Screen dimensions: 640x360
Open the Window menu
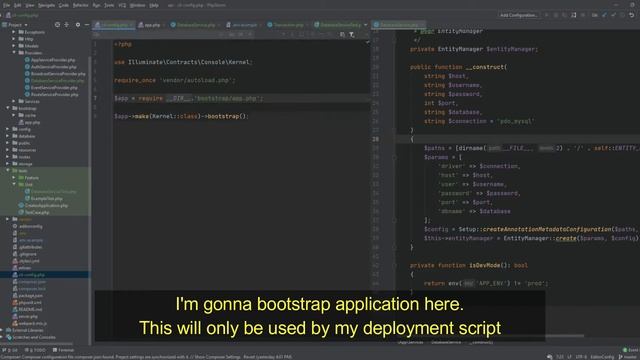tap(138, 5)
